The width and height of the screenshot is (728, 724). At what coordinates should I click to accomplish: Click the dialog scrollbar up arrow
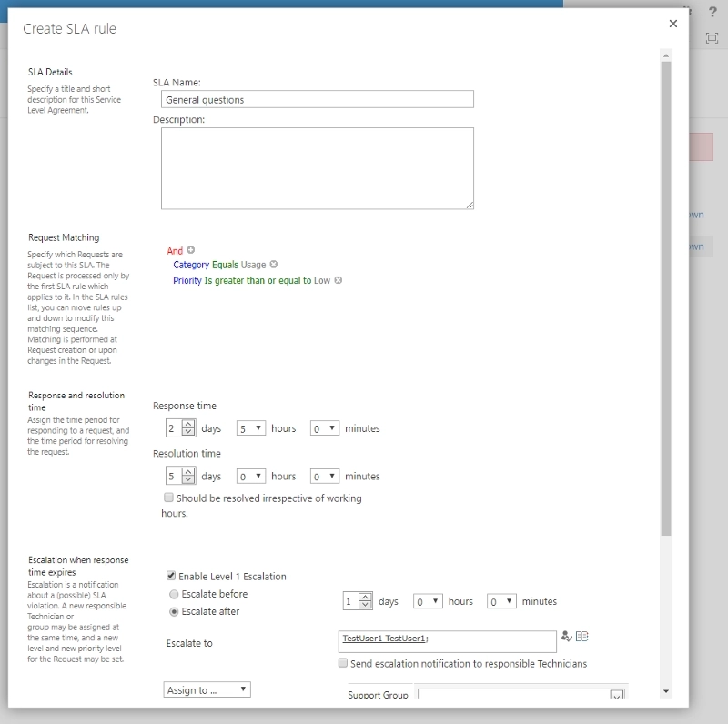tap(666, 55)
